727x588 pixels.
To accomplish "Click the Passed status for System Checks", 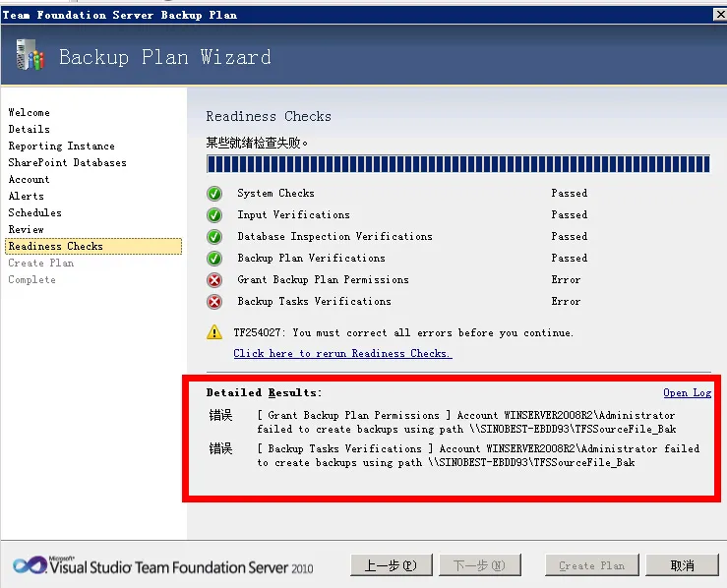I will pos(570,194).
